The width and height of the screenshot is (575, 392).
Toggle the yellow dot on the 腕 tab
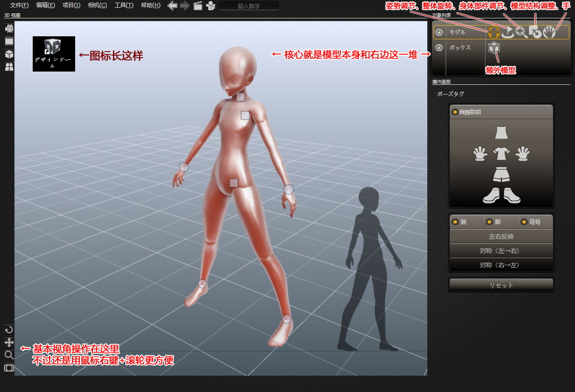[x=455, y=221]
